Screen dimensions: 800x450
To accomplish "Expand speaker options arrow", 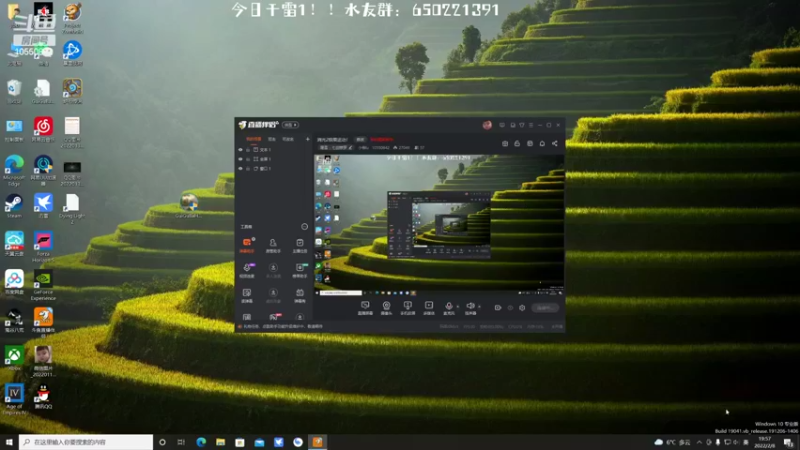I will 479,307.
